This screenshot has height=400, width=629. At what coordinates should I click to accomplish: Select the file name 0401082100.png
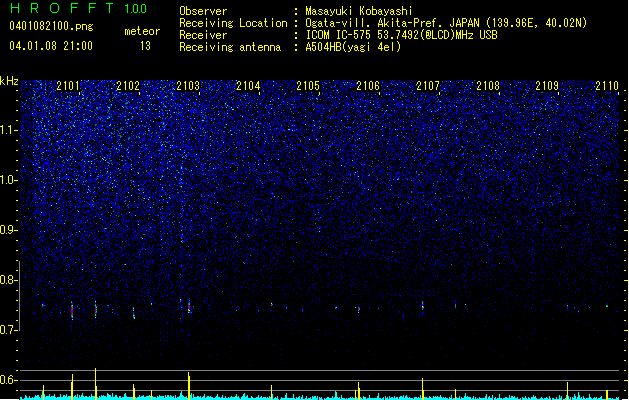(51, 26)
